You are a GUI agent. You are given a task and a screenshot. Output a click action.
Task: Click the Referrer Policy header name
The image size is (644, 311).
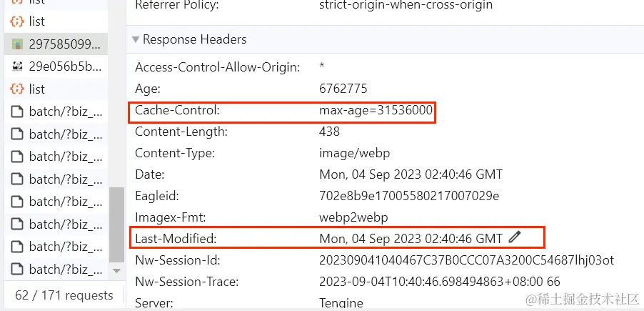177,5
